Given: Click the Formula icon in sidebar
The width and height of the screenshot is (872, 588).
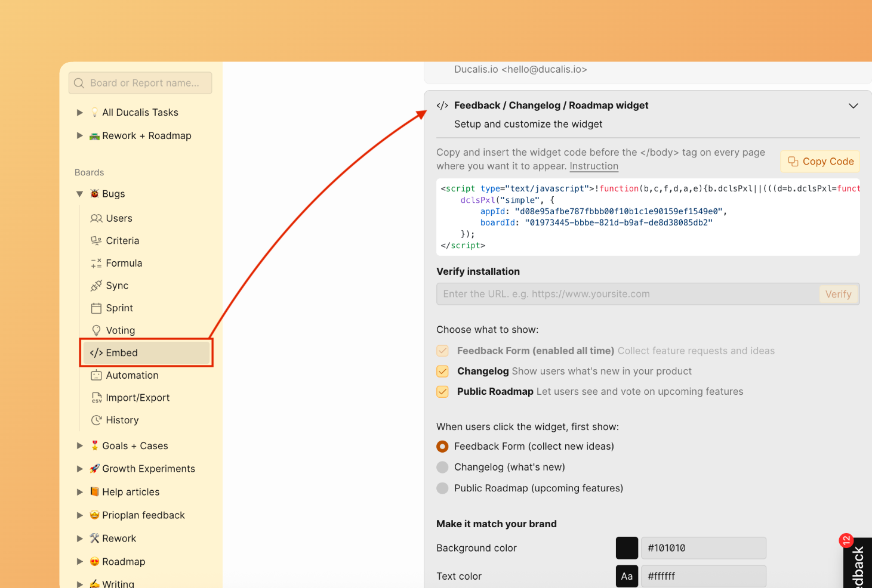Looking at the screenshot, I should 96,264.
